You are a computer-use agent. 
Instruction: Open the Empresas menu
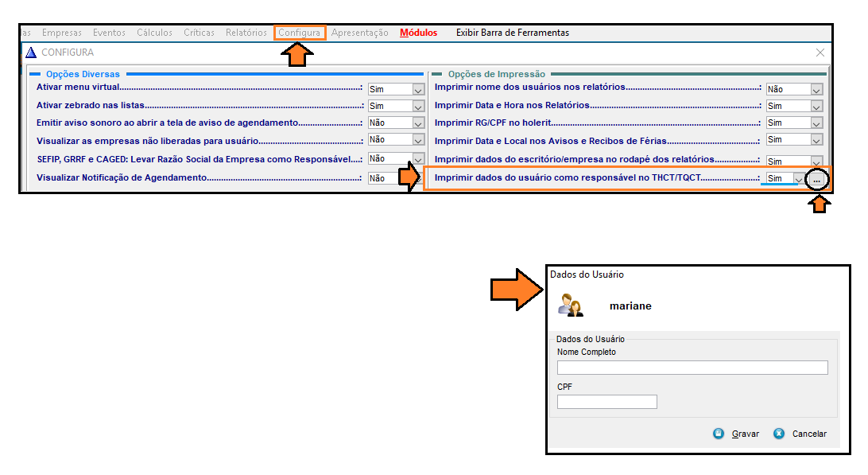click(61, 33)
